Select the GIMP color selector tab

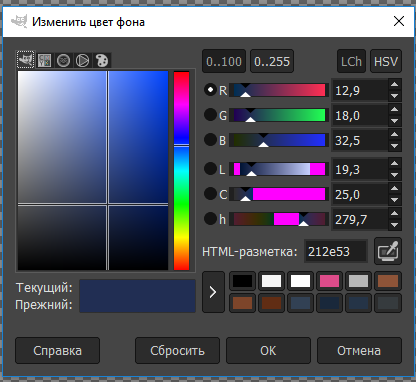click(25, 60)
